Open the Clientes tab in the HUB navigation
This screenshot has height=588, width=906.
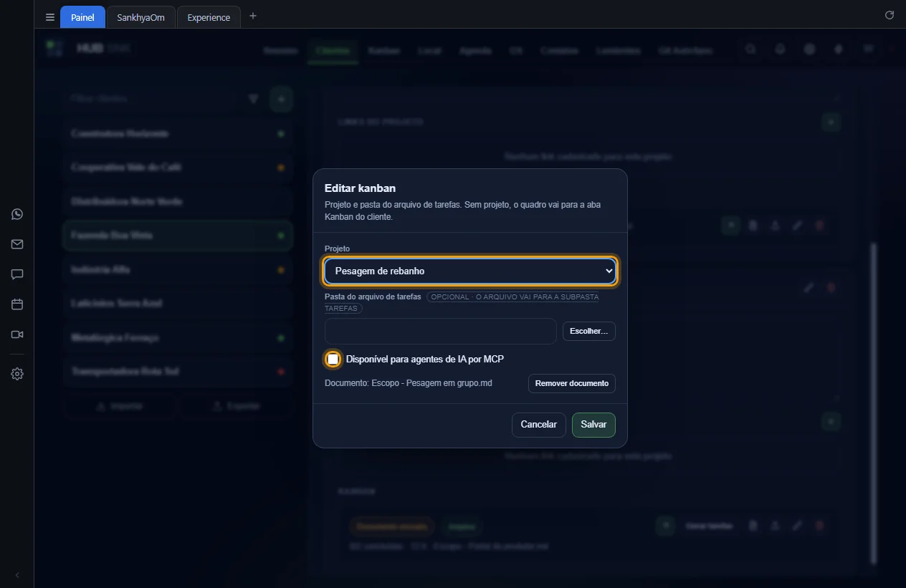click(x=333, y=51)
